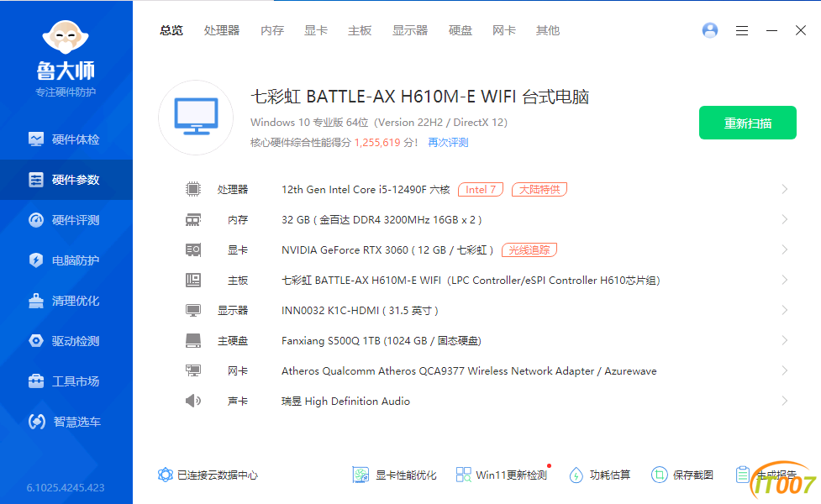
Task: Click the 内存 RAM icon
Action: (192, 220)
